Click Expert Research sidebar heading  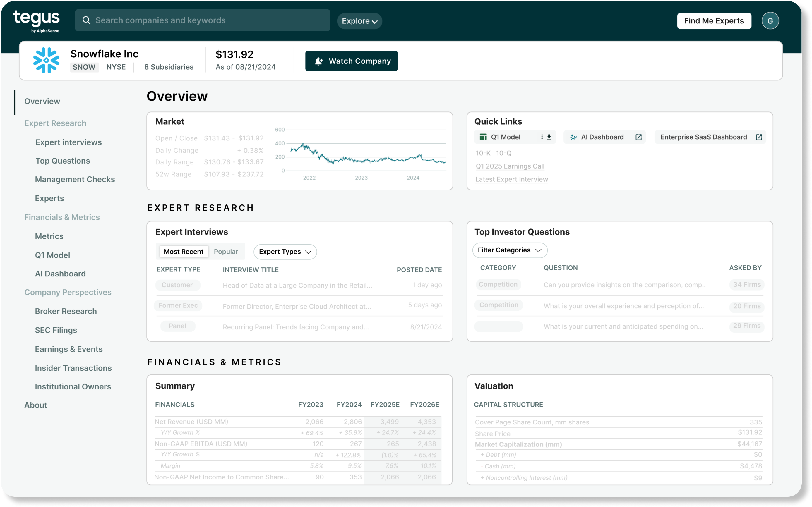55,123
